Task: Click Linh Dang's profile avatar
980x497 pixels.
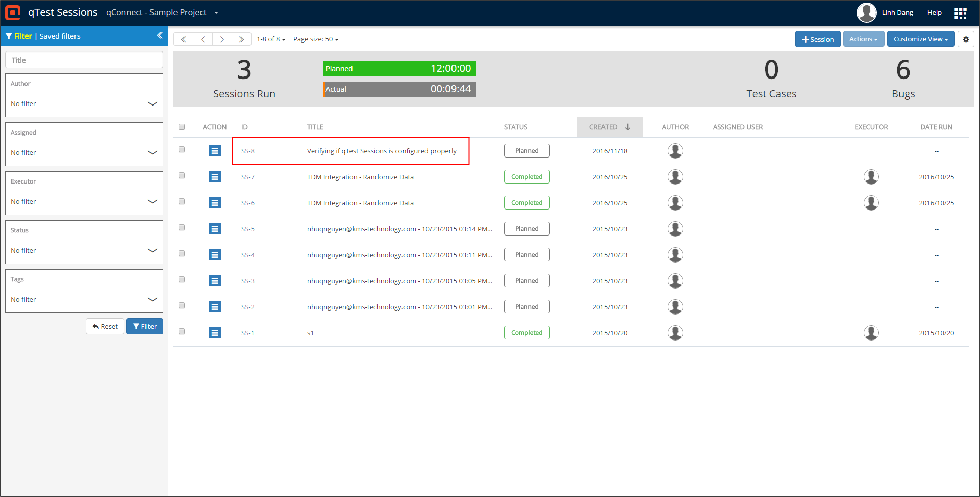Action: [866, 13]
